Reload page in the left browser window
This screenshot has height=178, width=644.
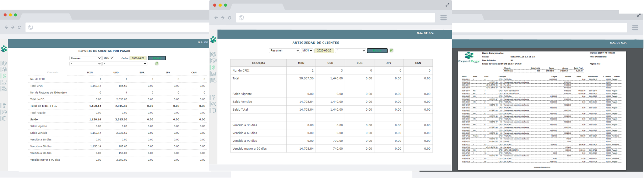click(19, 27)
